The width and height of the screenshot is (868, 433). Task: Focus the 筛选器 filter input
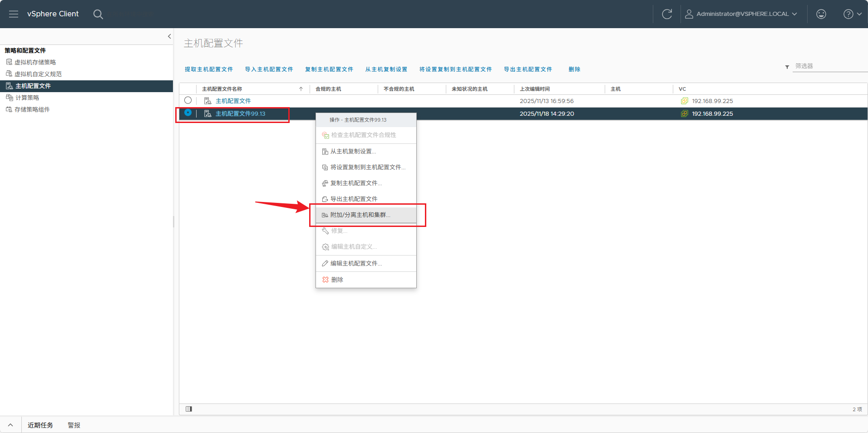tap(830, 66)
